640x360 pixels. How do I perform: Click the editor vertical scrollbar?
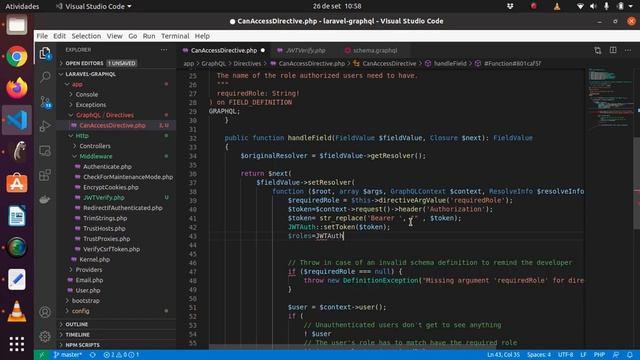(636, 184)
